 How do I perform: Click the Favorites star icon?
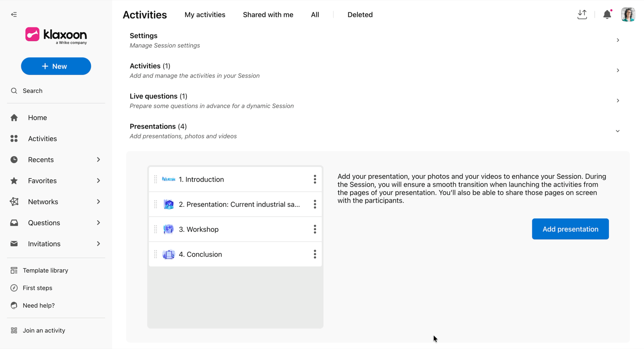pos(14,181)
